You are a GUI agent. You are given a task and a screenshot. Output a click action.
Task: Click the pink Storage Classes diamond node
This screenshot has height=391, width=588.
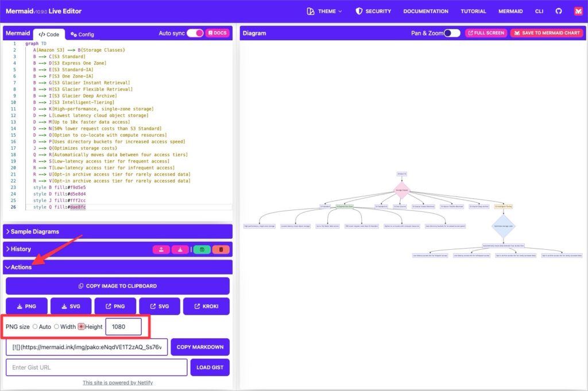(401, 190)
